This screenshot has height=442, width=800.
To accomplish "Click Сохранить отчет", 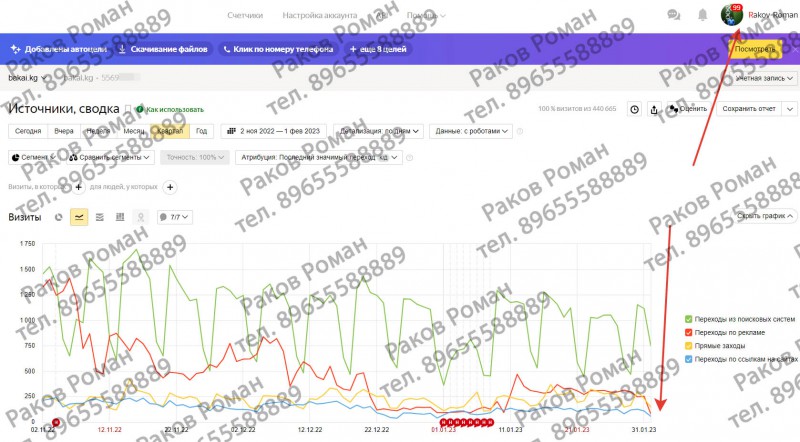I will coord(748,109).
